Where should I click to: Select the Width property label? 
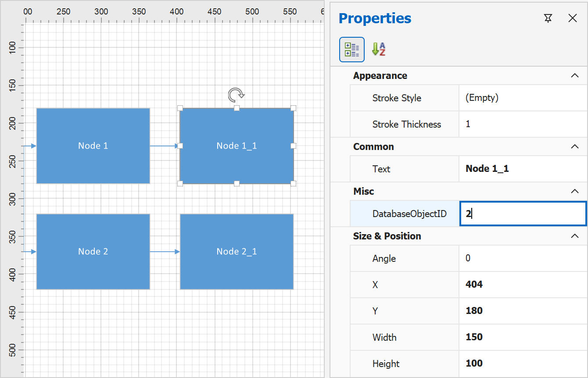click(384, 338)
